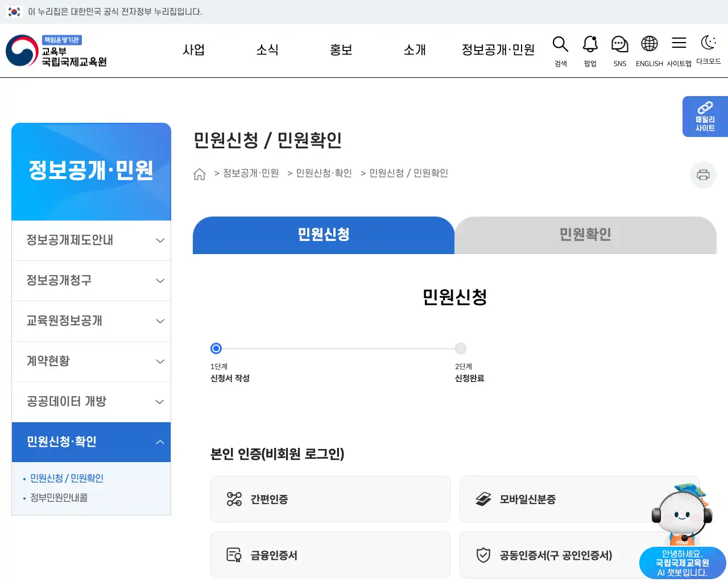The image size is (728, 582).
Task: Expand 정보공개제도안내 sidebar menu
Action: tap(91, 240)
